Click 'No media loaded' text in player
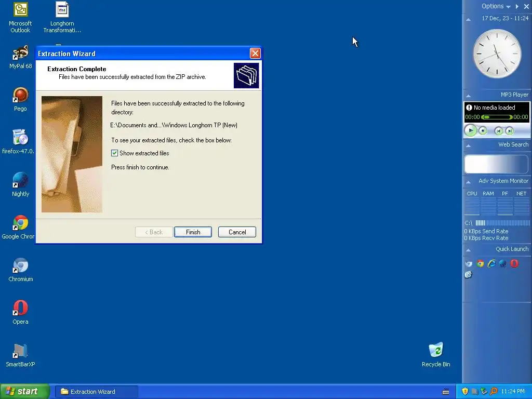532x399 pixels. 495,108
